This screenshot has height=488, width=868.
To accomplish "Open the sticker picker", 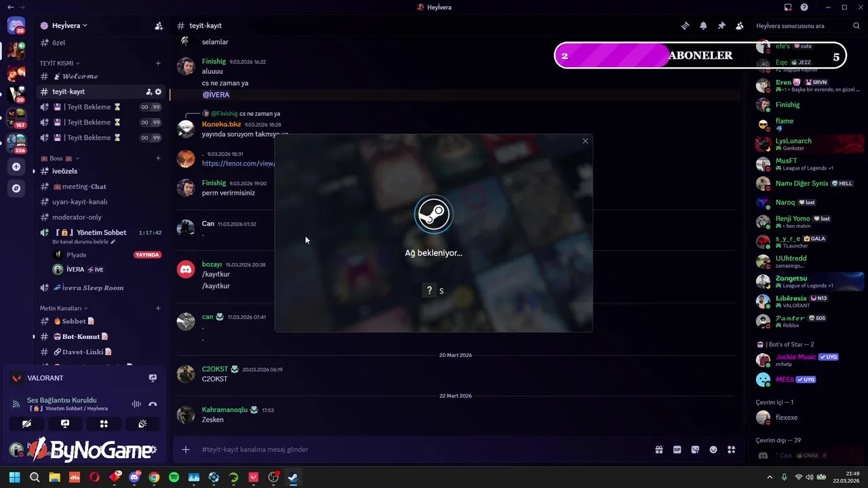I will [695, 449].
